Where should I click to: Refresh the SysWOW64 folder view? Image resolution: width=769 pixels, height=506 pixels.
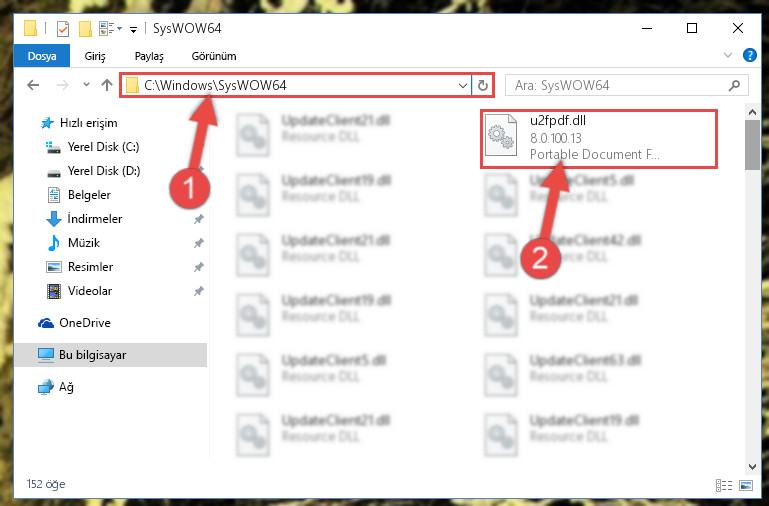pyautogui.click(x=483, y=85)
